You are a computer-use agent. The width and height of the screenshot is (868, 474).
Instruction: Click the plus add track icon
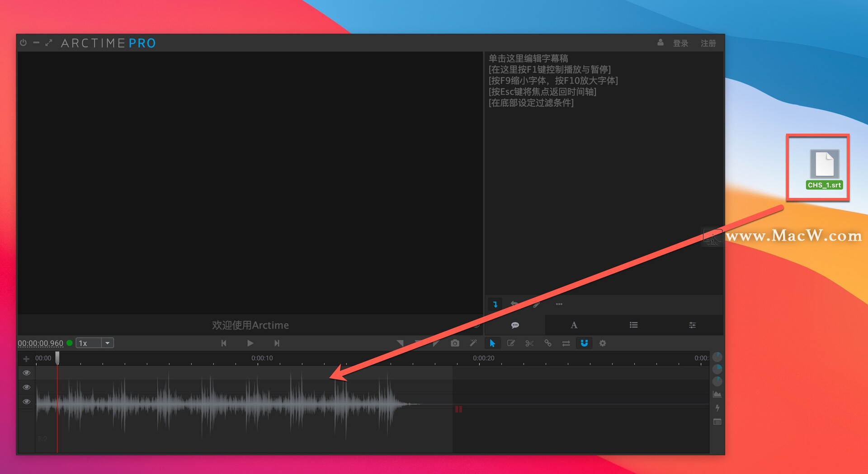[26, 359]
